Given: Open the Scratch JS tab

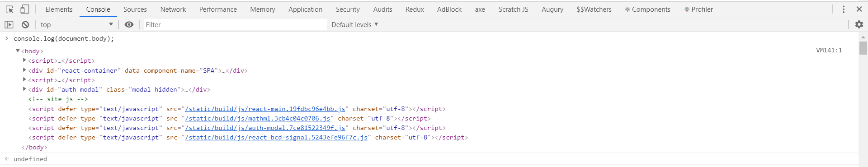Looking at the screenshot, I should (514, 9).
